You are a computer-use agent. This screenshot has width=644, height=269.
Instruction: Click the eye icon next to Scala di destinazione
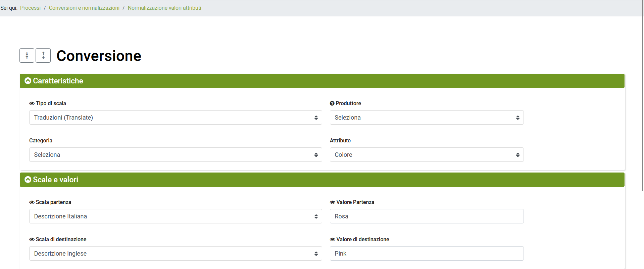click(x=32, y=240)
